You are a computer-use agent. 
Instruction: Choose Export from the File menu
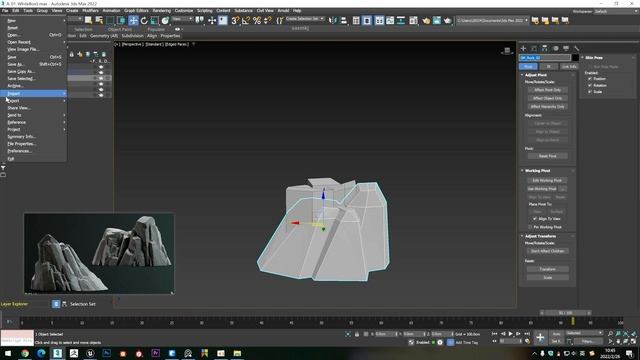[33, 101]
